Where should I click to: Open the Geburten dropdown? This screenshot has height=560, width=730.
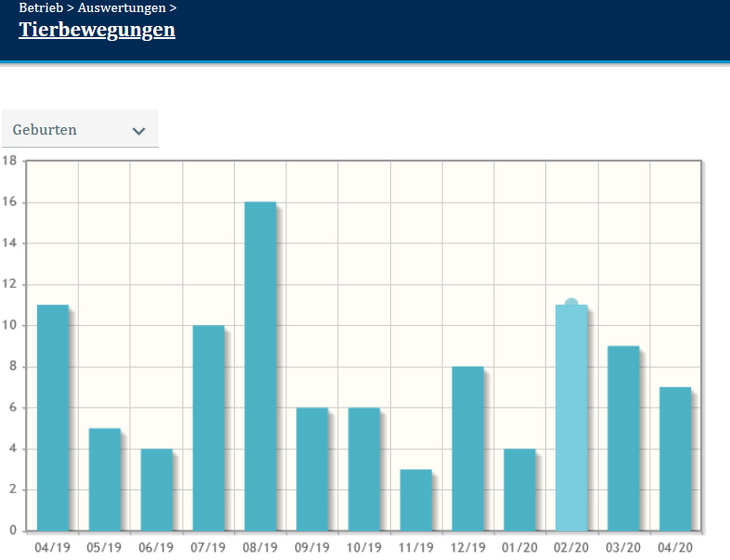pos(80,130)
